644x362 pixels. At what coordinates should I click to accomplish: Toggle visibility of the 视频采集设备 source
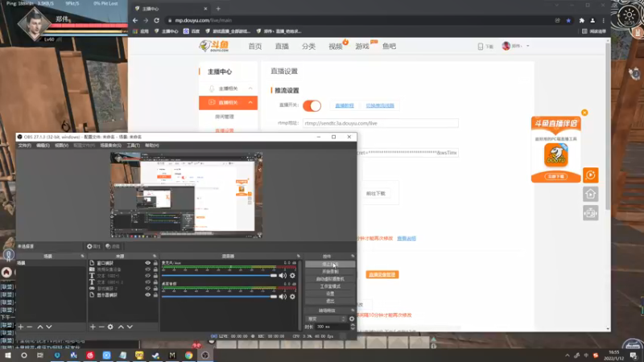(x=147, y=269)
